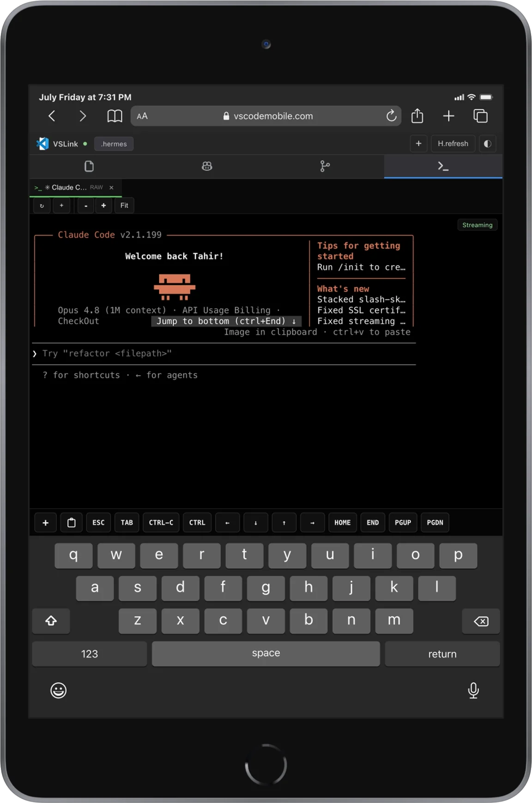Click Jump to bottom (ctrl+End)
Image resolution: width=532 pixels, height=803 pixels.
tap(226, 321)
